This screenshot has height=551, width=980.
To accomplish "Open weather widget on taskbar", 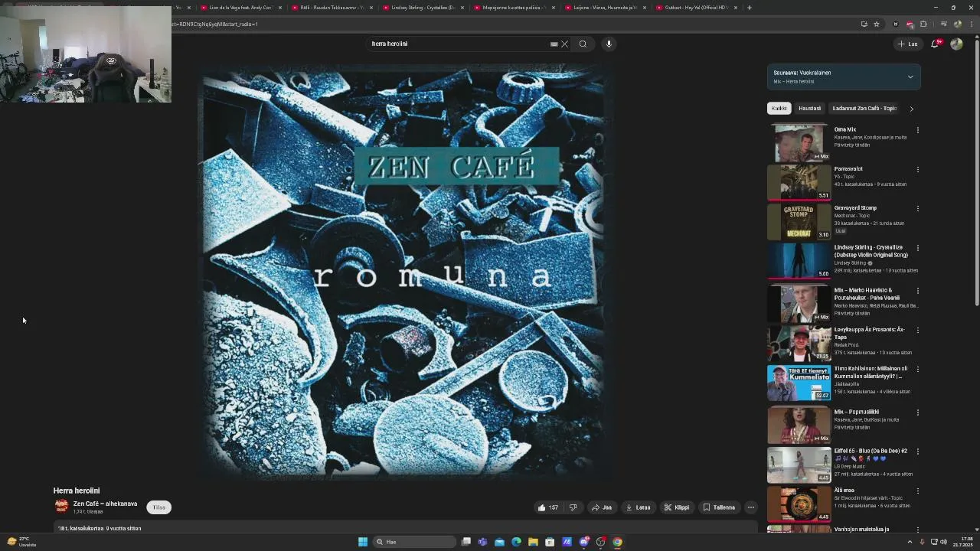I will [x=21, y=542].
